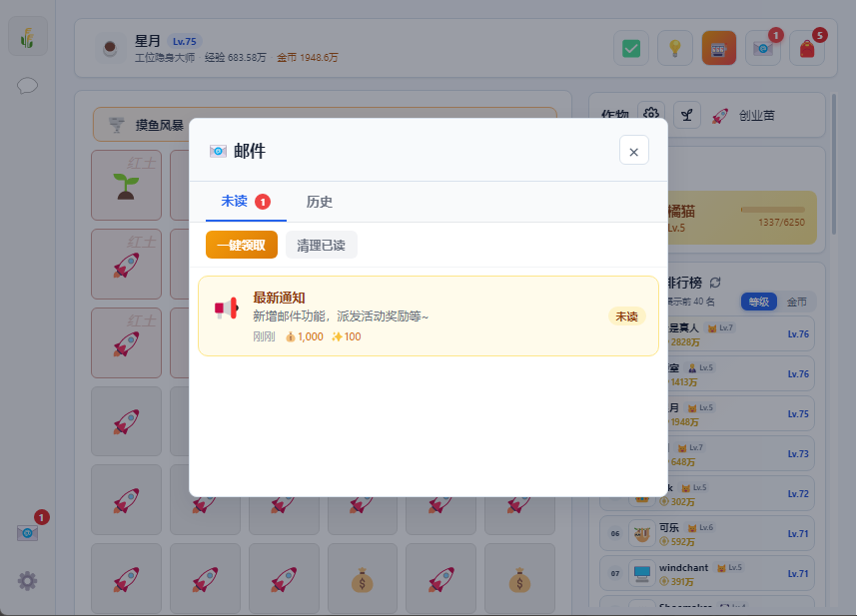Click the megaphone icon in the notice
The height and width of the screenshot is (616, 857).
[227, 308]
